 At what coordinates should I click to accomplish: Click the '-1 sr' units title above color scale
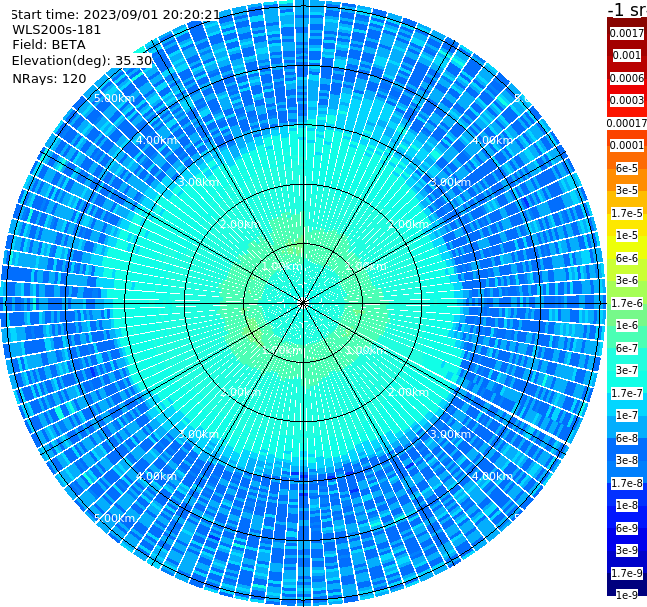coord(627,9)
